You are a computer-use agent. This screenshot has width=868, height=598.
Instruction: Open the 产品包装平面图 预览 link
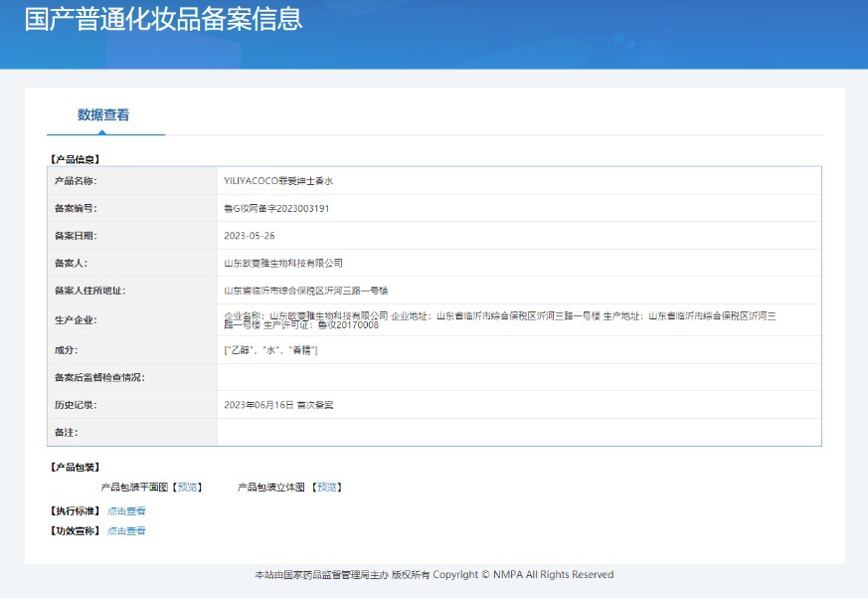[187, 488]
